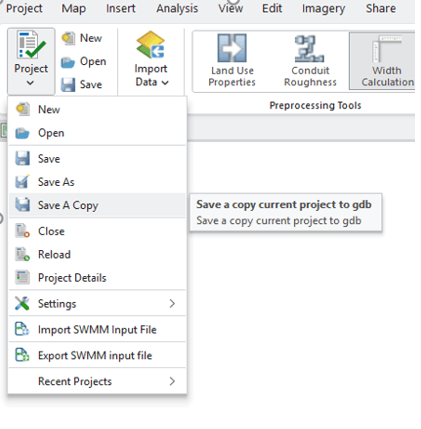Image resolution: width=421 pixels, height=429 pixels.
Task: Expand the Recent Projects submenu arrow
Action: coord(172,381)
